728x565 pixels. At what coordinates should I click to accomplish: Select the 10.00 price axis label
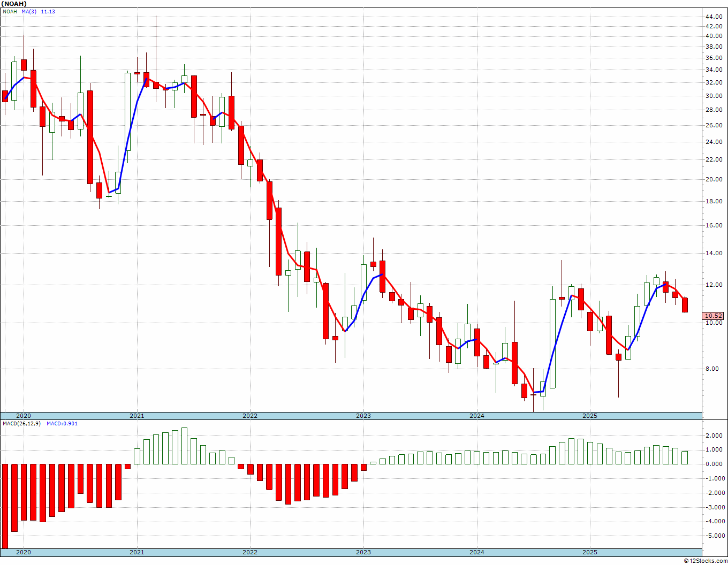[714, 323]
